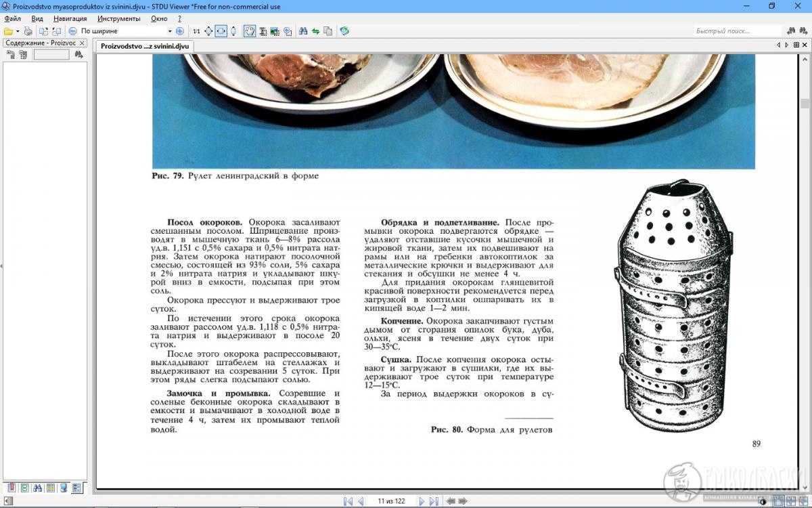Select the image selection tool
The image size is (812, 508).
pyautogui.click(x=275, y=31)
